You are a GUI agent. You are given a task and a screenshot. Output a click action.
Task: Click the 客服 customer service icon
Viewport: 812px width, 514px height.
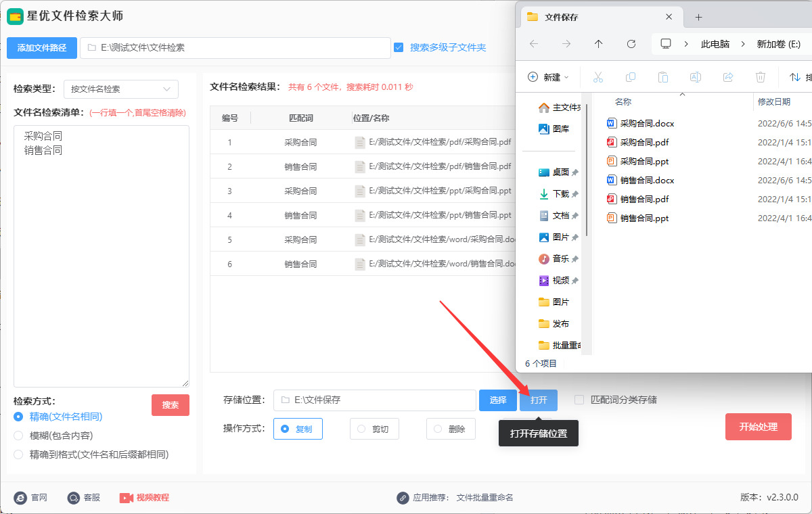(x=74, y=498)
